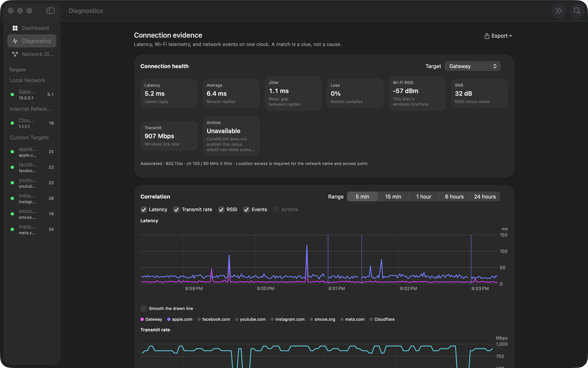Select the 1 hour range
Screen dimensions: 588x368
[x=424, y=196]
